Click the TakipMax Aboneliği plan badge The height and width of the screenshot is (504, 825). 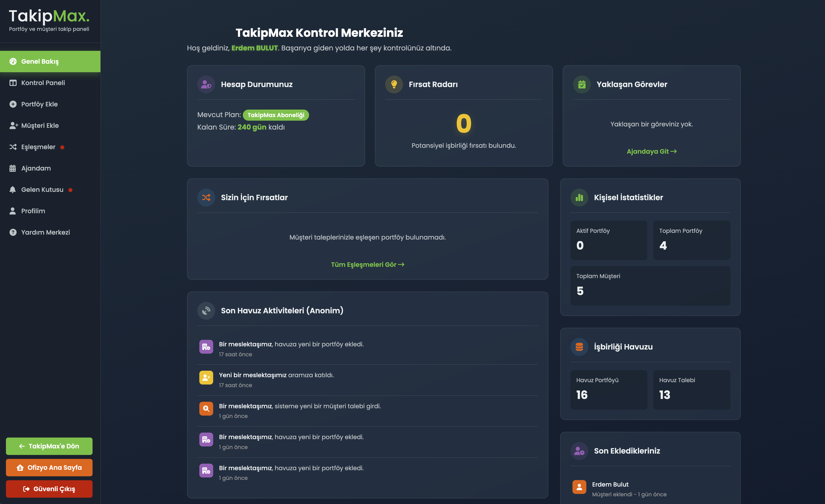(x=275, y=115)
